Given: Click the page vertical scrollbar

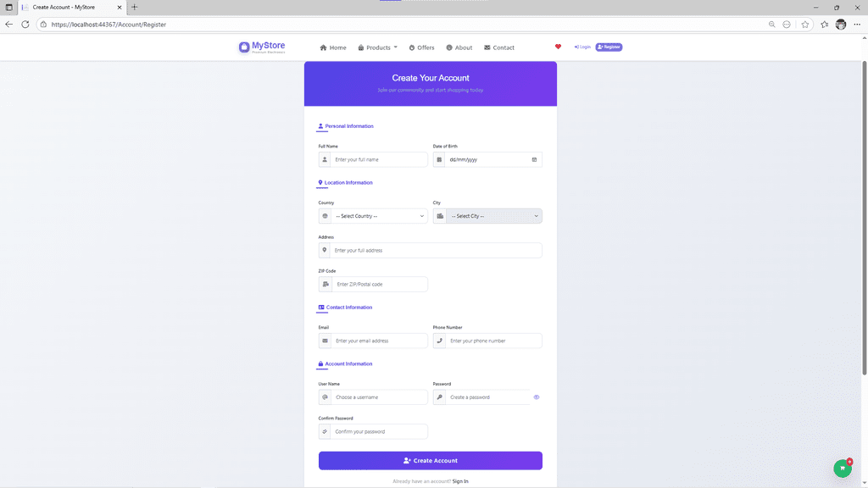Looking at the screenshot, I should click(x=864, y=219).
